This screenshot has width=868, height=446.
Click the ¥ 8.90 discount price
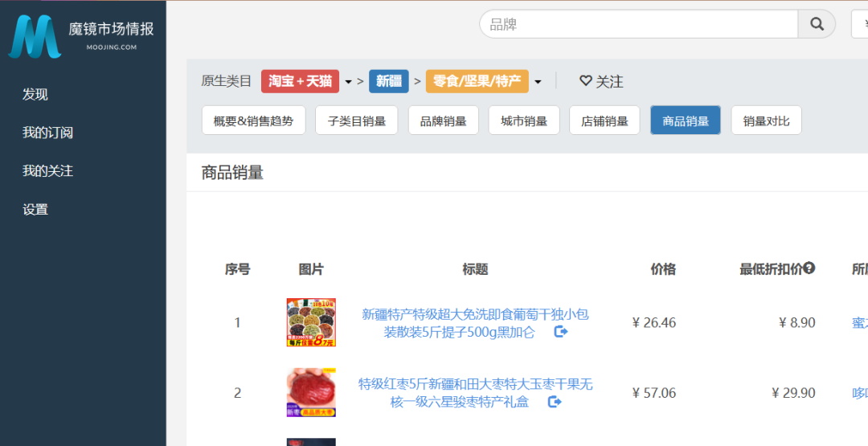point(796,322)
